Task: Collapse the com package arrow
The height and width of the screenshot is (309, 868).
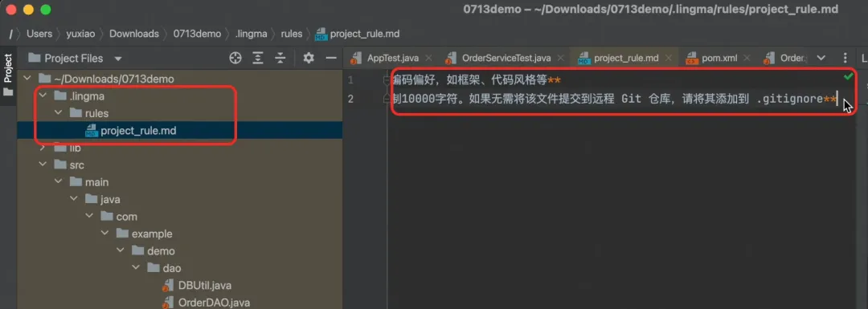Action: (x=88, y=216)
